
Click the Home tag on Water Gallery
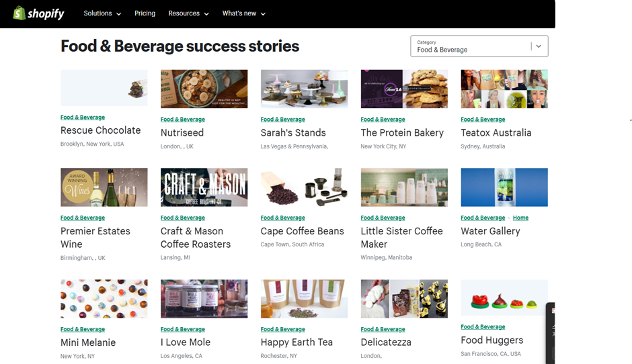coord(520,218)
